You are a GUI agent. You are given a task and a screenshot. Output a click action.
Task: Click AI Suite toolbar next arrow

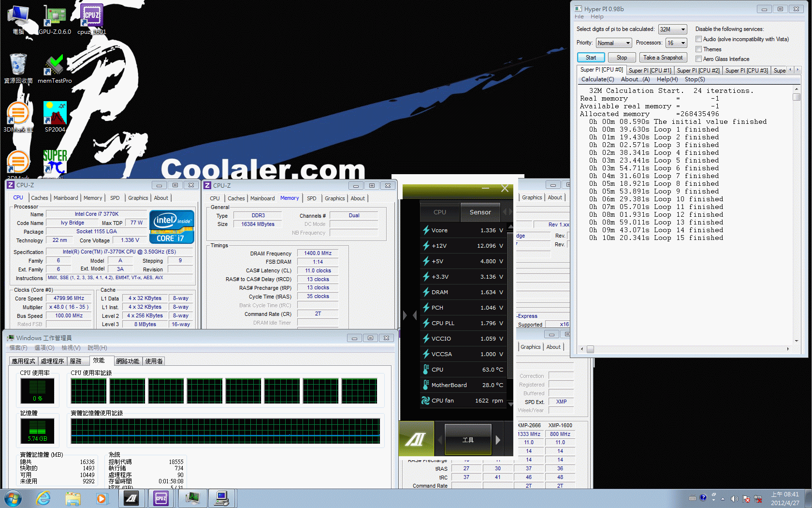[498, 440]
